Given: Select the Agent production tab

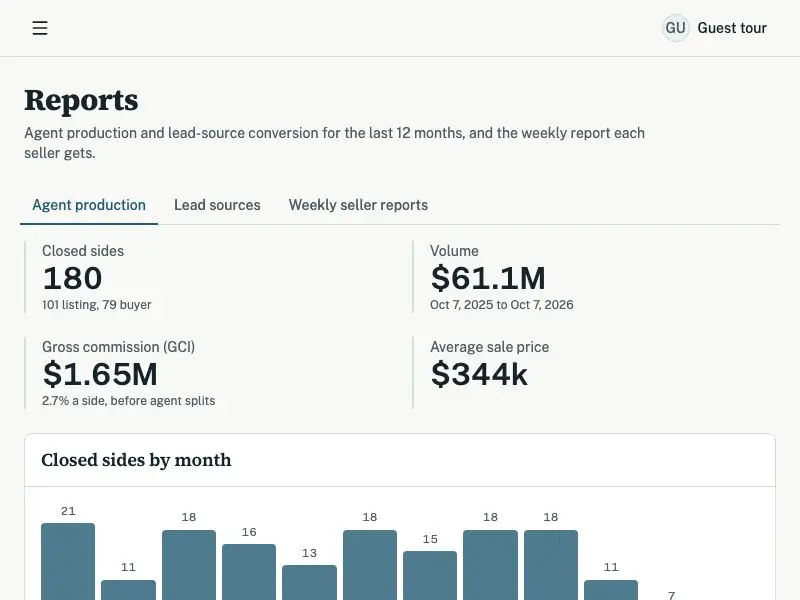Looking at the screenshot, I should coord(89,205).
